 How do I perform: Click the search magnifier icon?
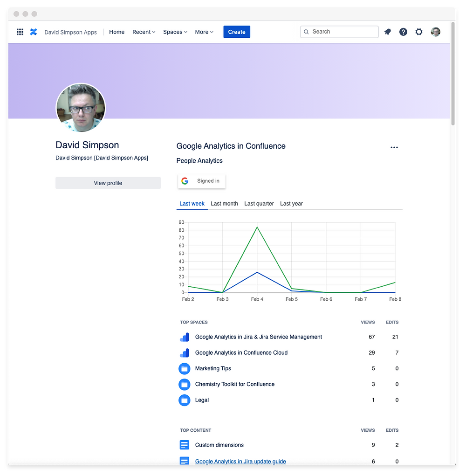[306, 32]
